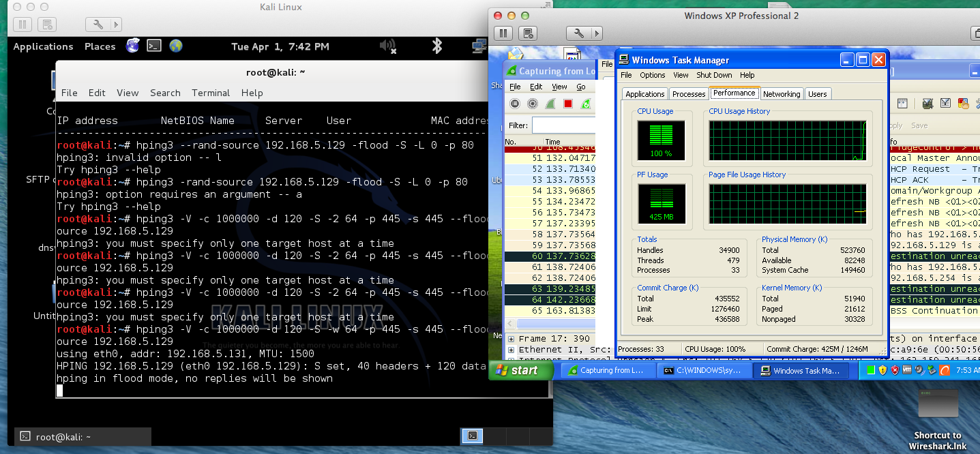Open the yellow security shield tray icon
Image resolution: width=980 pixels, height=454 pixels.
click(x=882, y=370)
